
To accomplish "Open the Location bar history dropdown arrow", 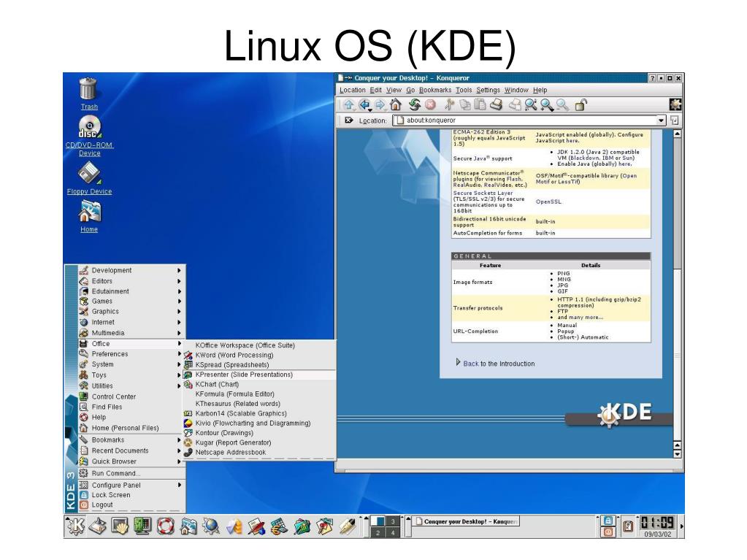I will [x=661, y=120].
